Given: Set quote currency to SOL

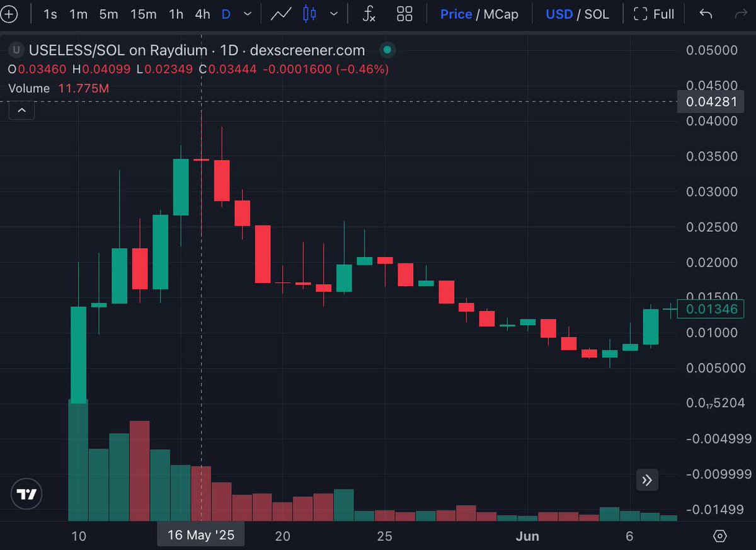Looking at the screenshot, I should (x=597, y=14).
